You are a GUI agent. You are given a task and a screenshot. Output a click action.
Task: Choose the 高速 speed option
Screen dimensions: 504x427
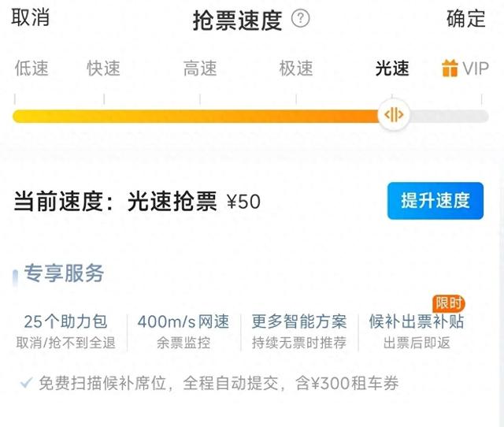point(200,69)
